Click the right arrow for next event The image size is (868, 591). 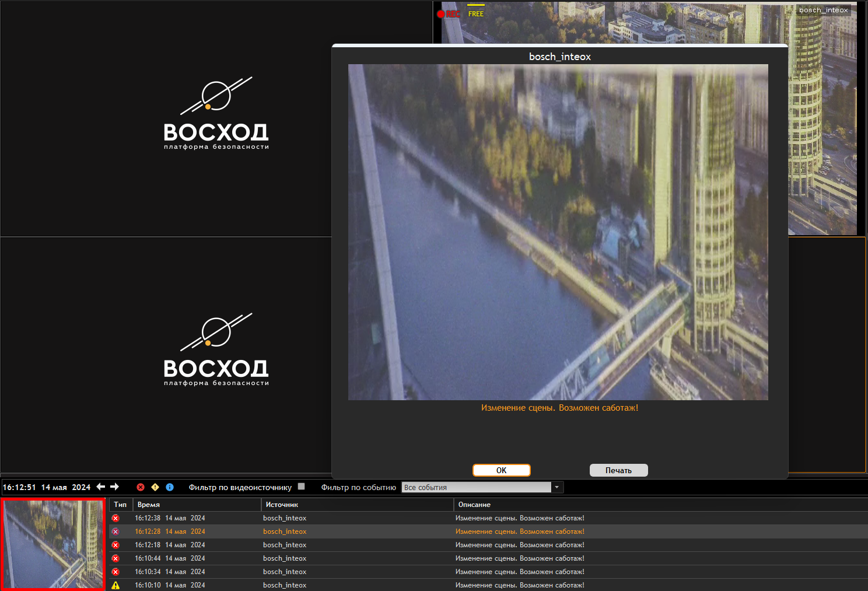tap(115, 487)
